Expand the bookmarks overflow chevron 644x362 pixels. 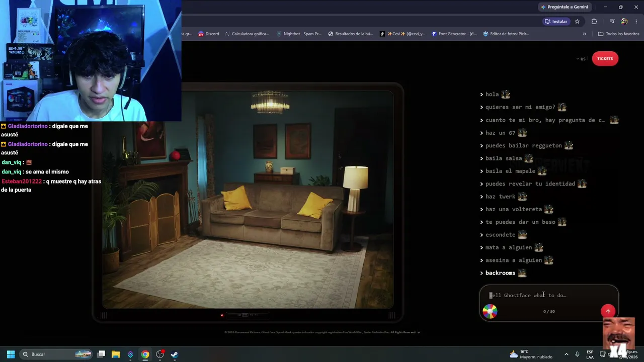click(x=585, y=34)
